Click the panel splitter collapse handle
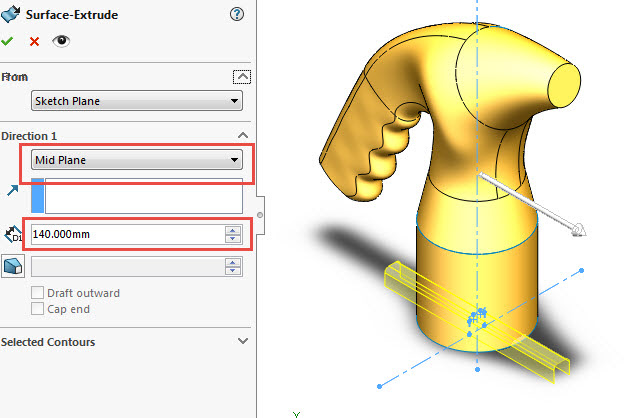632x418 pixels. coord(260,215)
